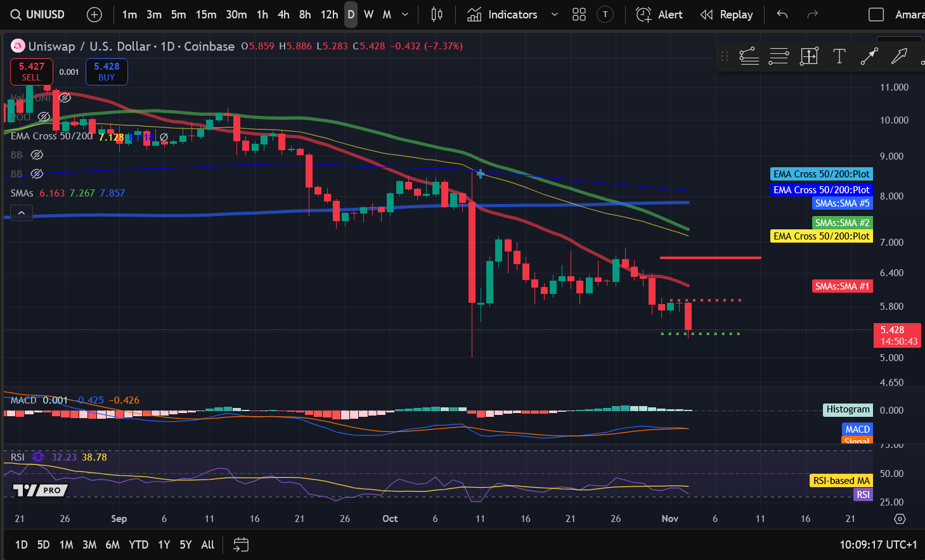The image size is (925, 560).
Task: Select the Text annotation tool
Action: (839, 56)
